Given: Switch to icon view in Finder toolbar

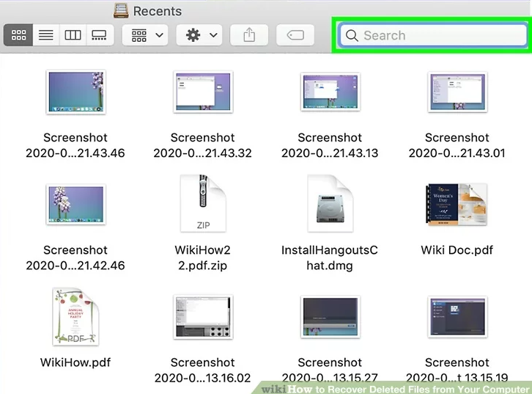Looking at the screenshot, I should pos(19,35).
